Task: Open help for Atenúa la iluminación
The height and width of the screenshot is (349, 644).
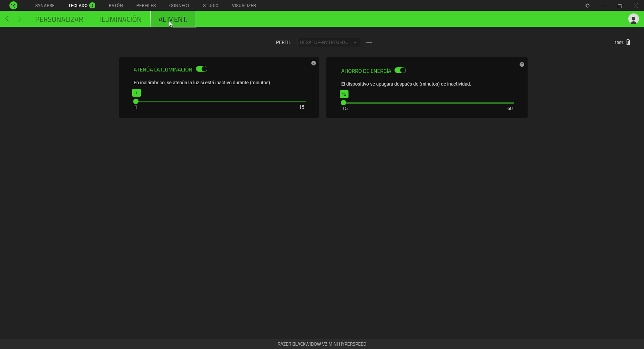Action: (314, 63)
